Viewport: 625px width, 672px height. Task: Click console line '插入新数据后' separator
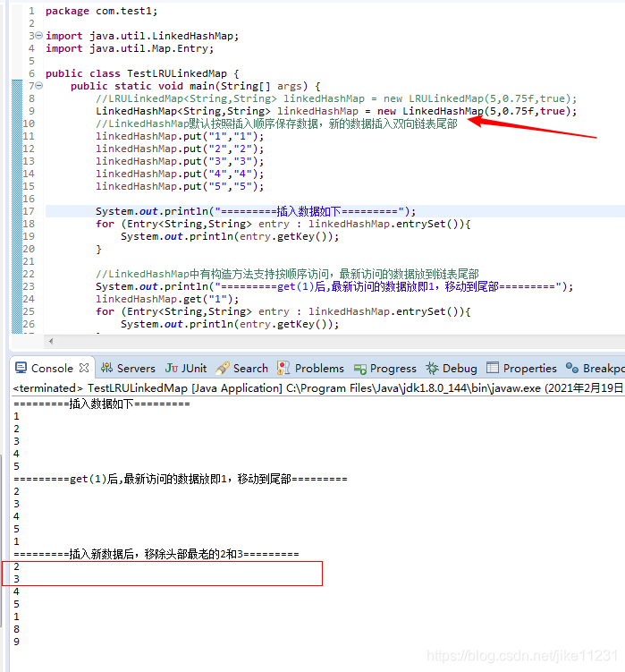(156, 554)
